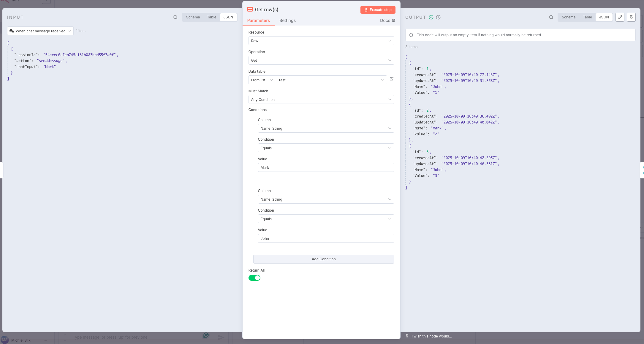Open the From list mode dropdown
The height and width of the screenshot is (344, 644).
click(262, 80)
